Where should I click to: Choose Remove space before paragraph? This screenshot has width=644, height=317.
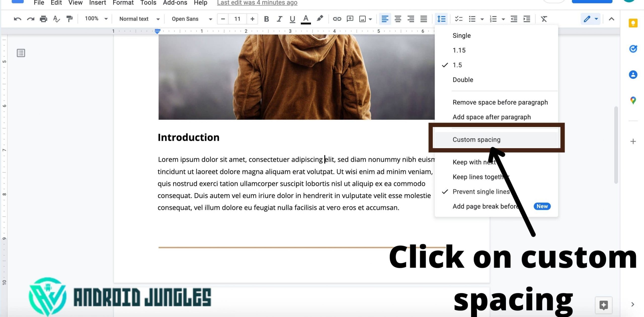click(x=496, y=102)
